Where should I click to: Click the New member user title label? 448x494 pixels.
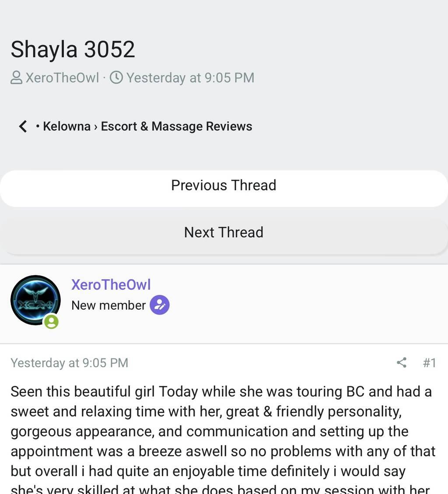(108, 305)
